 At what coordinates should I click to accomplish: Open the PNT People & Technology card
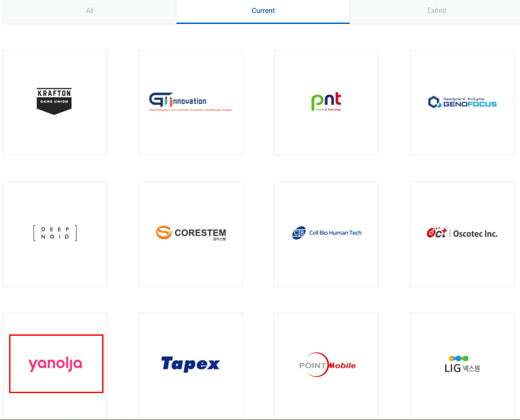click(x=327, y=103)
